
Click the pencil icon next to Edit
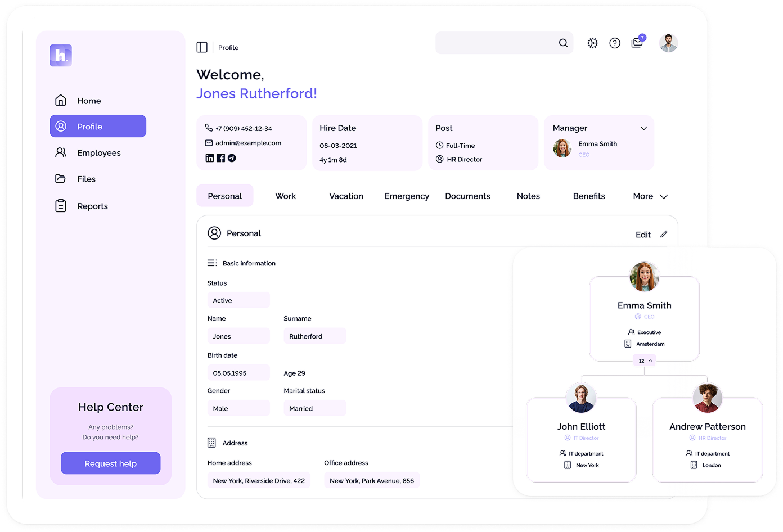coord(664,233)
